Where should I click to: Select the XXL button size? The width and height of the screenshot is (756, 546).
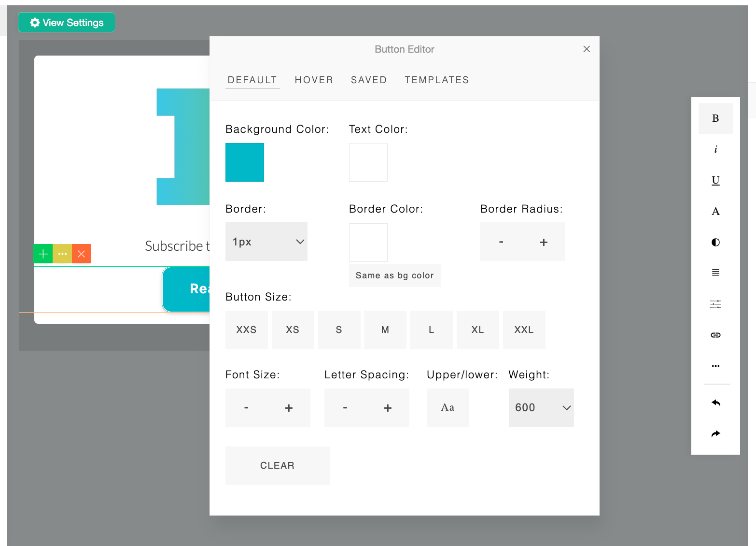[x=524, y=330]
